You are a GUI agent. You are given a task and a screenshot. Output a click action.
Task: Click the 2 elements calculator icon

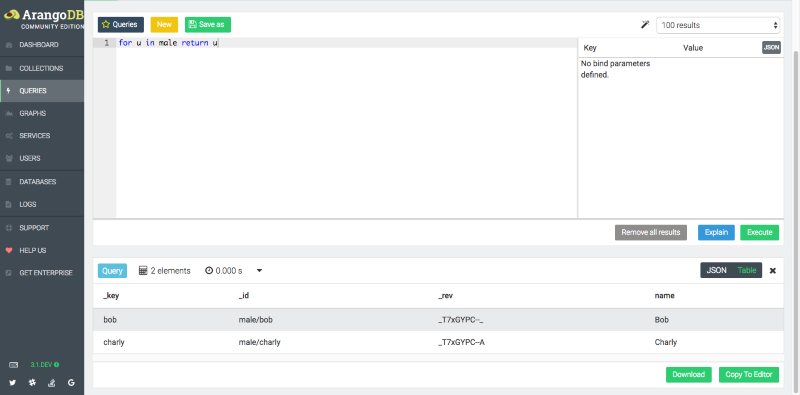point(143,271)
